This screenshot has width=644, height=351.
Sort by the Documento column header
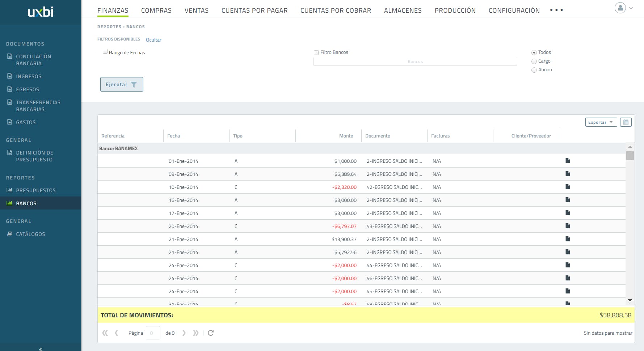pos(394,136)
